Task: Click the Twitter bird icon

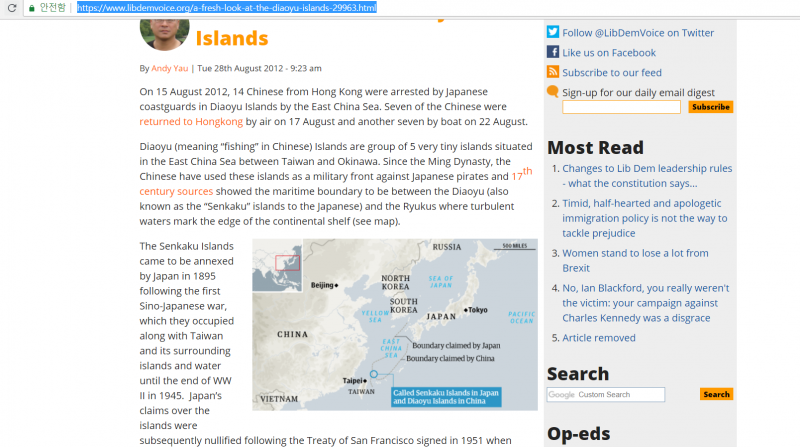Action: point(553,32)
